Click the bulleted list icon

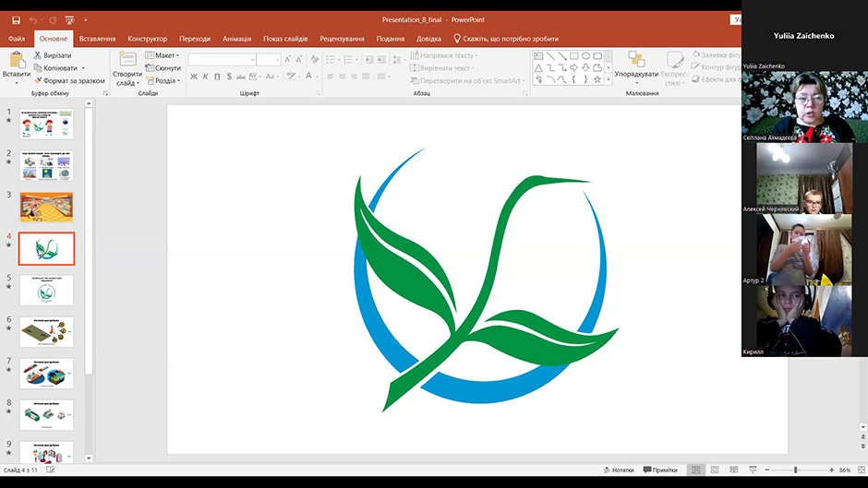pyautogui.click(x=331, y=59)
